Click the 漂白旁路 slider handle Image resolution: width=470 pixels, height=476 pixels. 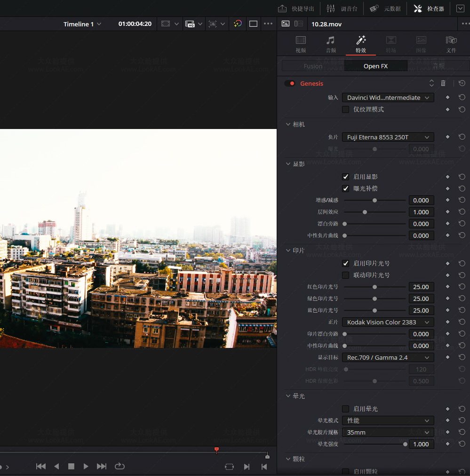tap(345, 224)
